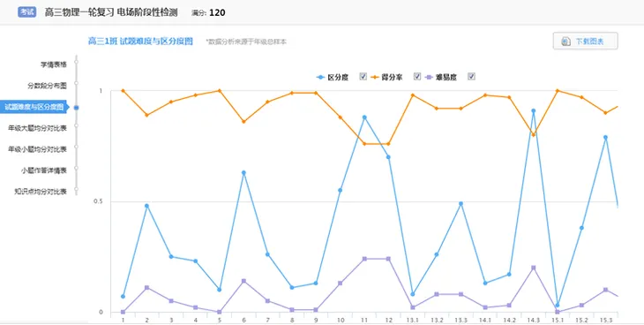Uncheck the 区分度 series checkbox

click(363, 76)
